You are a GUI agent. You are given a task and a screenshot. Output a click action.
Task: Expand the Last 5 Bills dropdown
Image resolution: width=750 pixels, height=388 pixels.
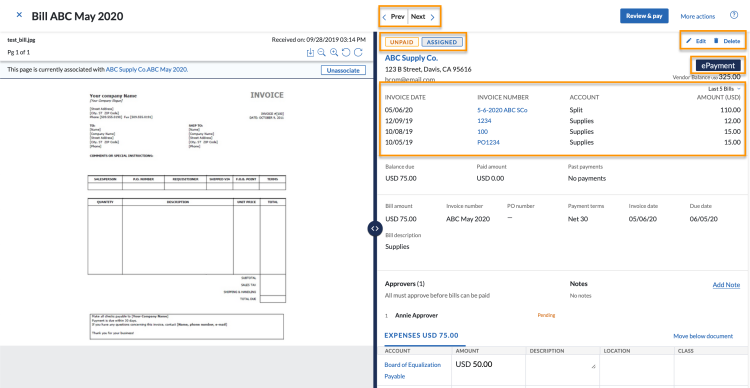click(x=724, y=89)
